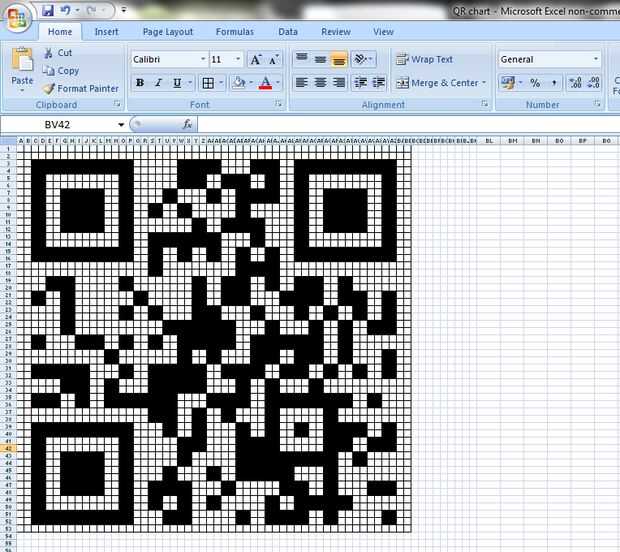Expand the Name Box dropdown arrow

click(x=121, y=125)
